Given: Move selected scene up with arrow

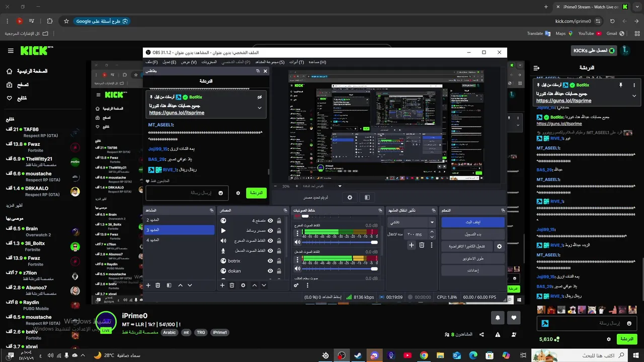Looking at the screenshot, I should point(180,285).
